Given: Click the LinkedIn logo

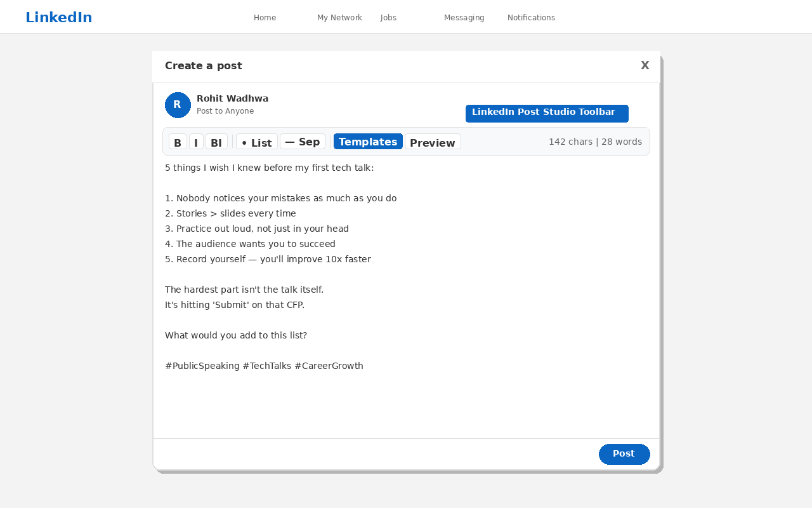Looking at the screenshot, I should coord(58,18).
